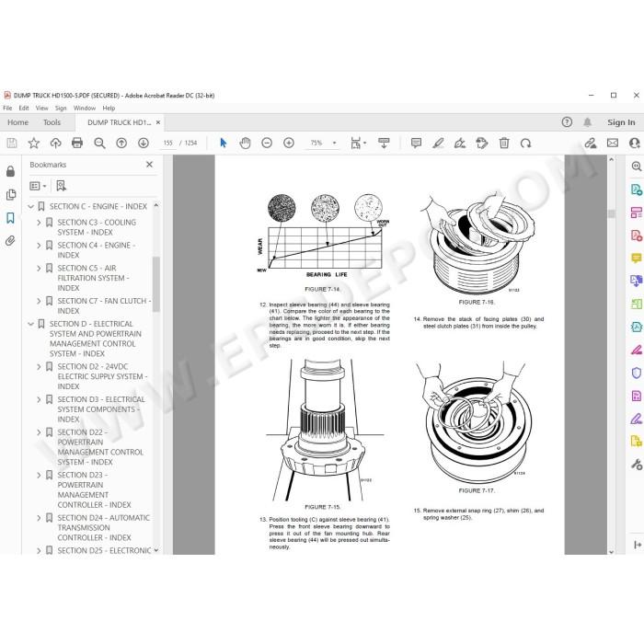Close the DUMP TRUCK HD1 tab

coord(158,122)
